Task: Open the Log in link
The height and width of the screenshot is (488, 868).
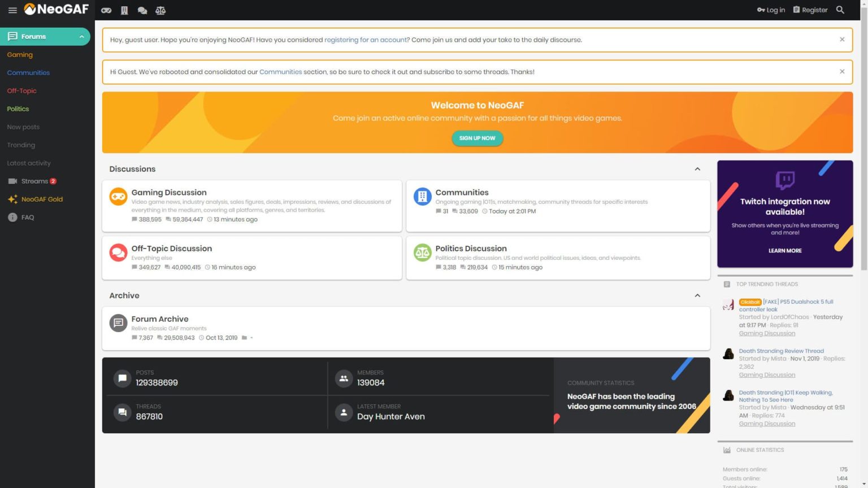Action: (x=771, y=10)
